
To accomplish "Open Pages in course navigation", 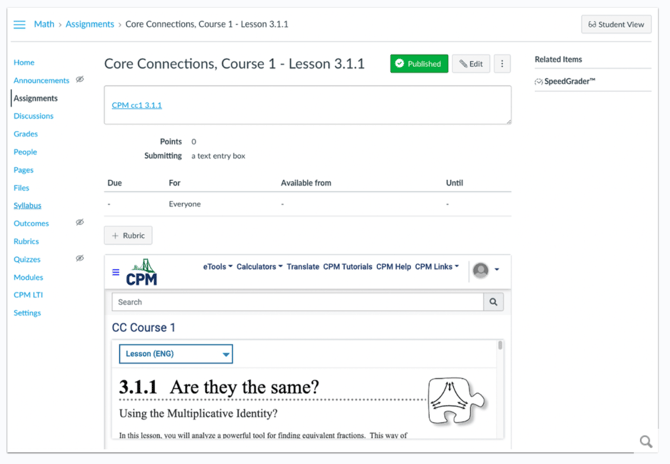I will [x=24, y=170].
